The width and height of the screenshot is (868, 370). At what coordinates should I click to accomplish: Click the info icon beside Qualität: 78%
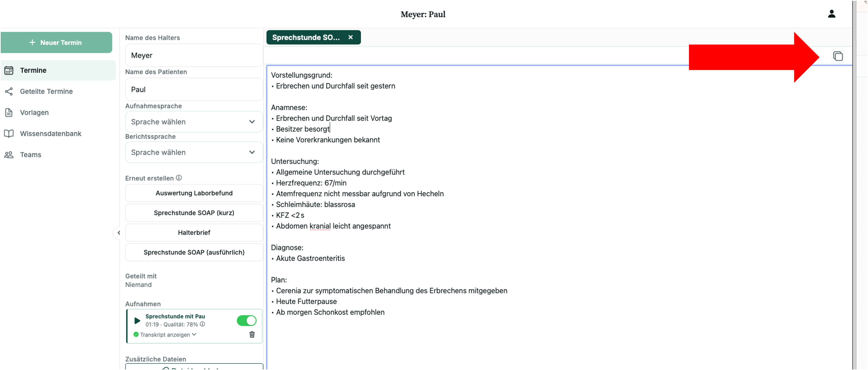[x=202, y=324]
